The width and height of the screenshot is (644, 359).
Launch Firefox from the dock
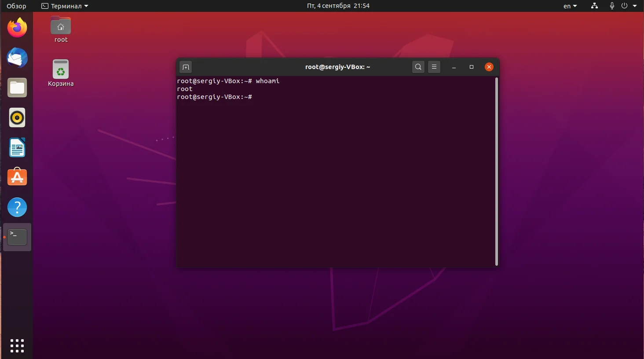click(x=17, y=28)
